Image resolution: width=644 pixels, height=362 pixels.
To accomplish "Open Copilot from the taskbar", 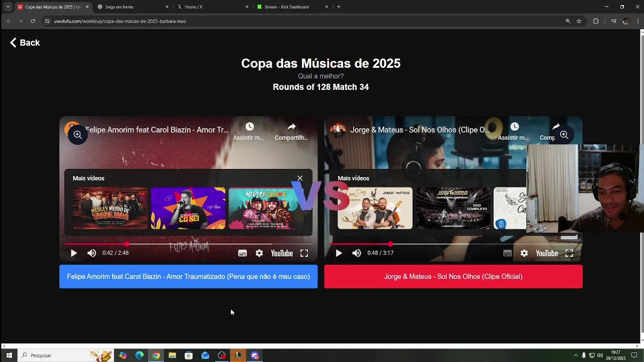I will (123, 355).
